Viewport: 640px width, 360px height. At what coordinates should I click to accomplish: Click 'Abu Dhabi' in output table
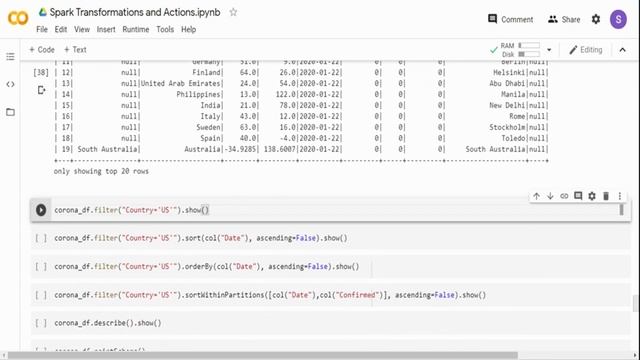[x=507, y=83]
